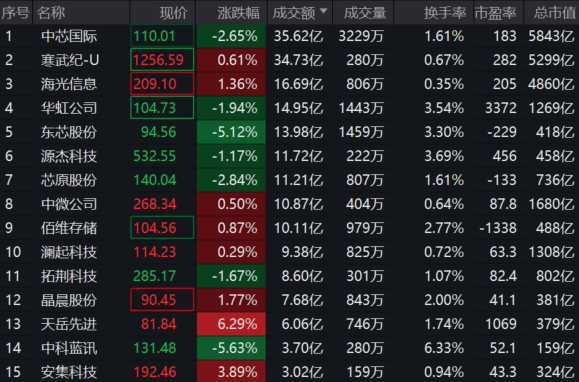Select the 中微公司 stock name
579x382 pixels.
[x=69, y=204]
